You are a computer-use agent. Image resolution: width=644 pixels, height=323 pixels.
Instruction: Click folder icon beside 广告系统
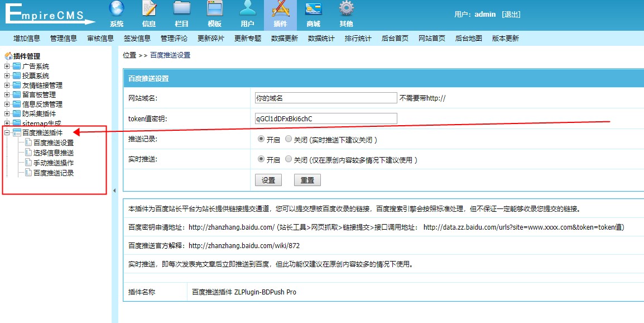[x=16, y=66]
